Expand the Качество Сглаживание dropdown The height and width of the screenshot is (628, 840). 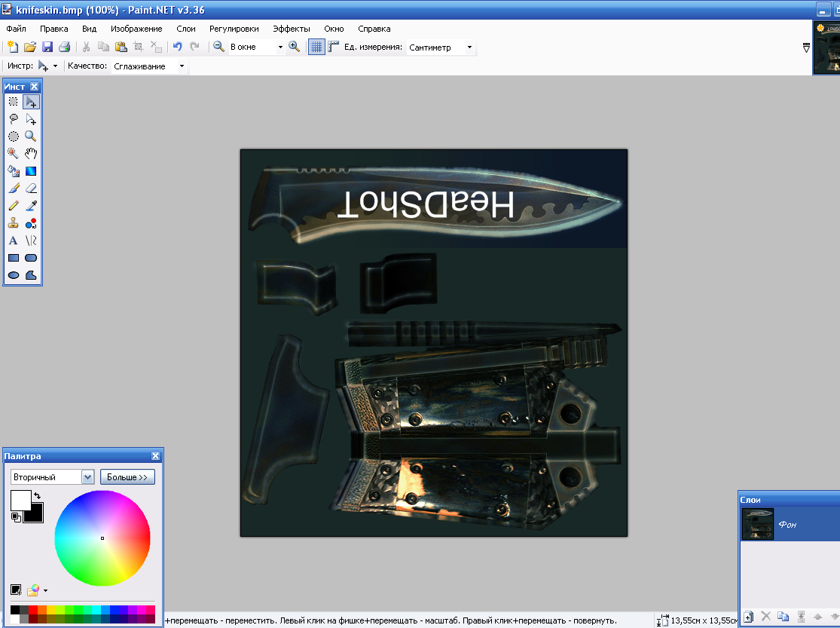click(x=182, y=66)
